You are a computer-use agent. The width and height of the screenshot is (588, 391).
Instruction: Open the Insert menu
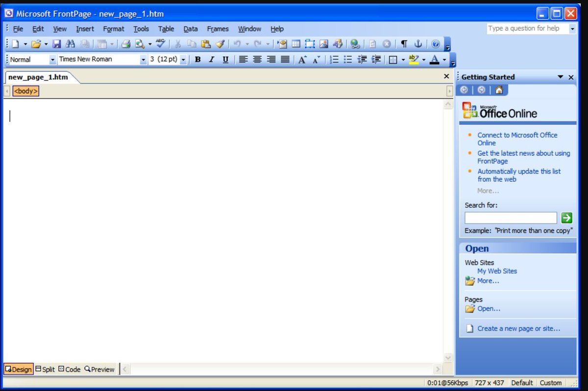pyautogui.click(x=85, y=29)
